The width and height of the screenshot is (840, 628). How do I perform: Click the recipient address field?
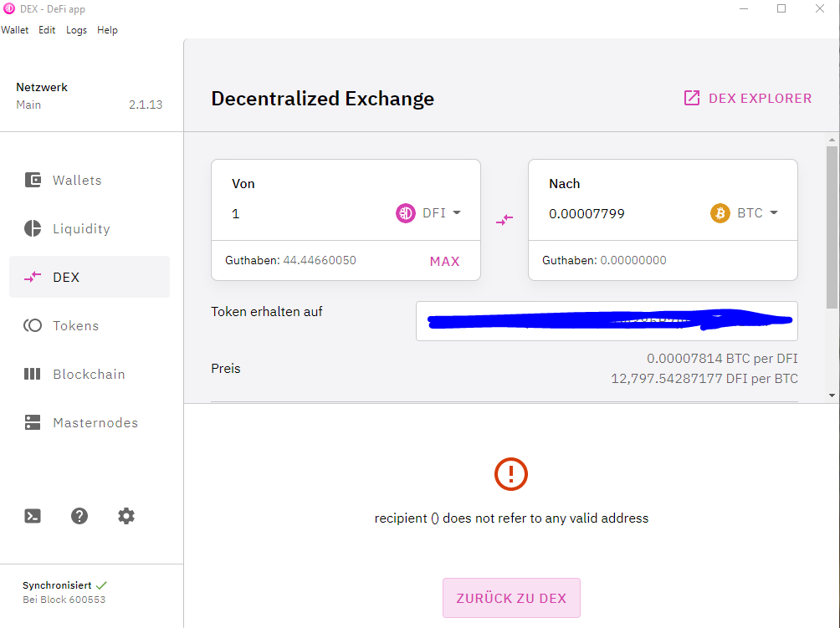point(607,321)
